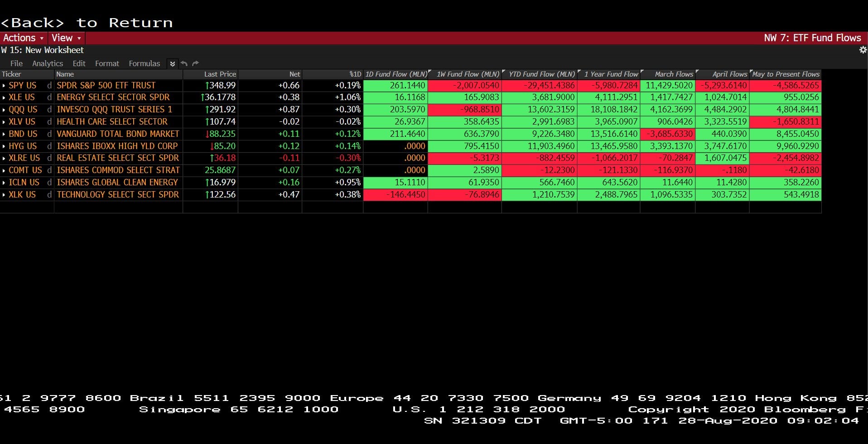Open the File menu
Viewport: 868px width, 444px height.
pyautogui.click(x=16, y=63)
